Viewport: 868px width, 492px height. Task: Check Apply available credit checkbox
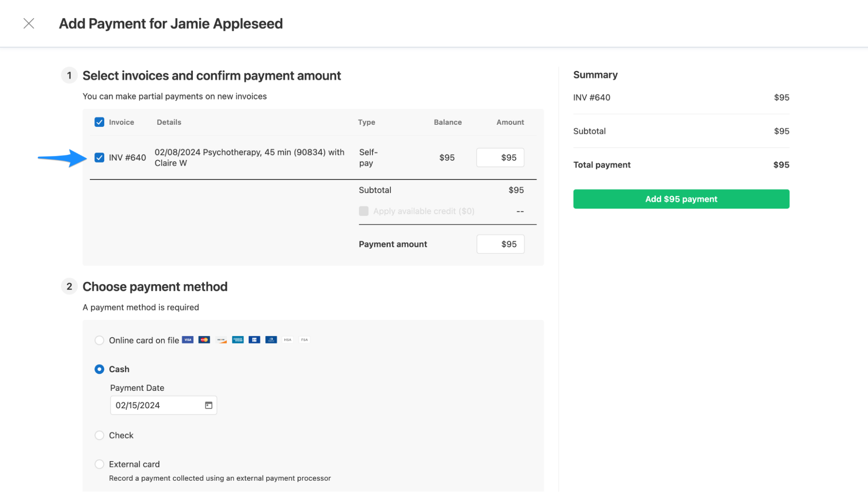pos(364,211)
